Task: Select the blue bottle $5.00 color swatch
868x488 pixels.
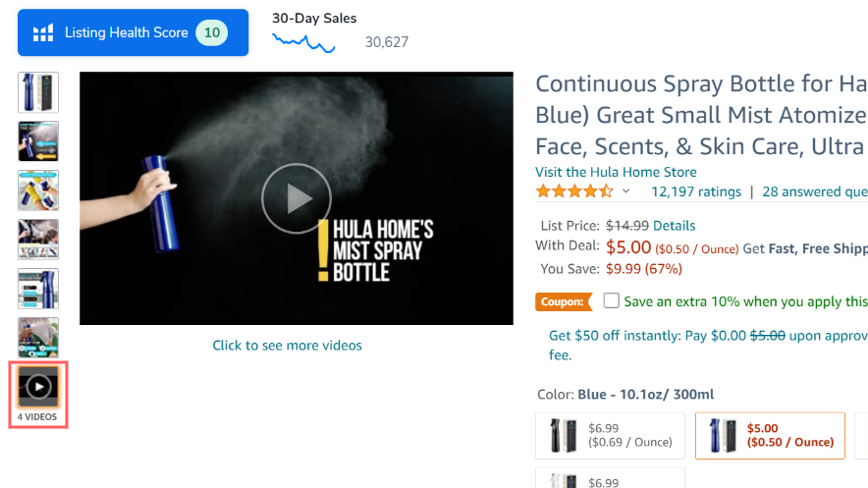Action: [770, 435]
